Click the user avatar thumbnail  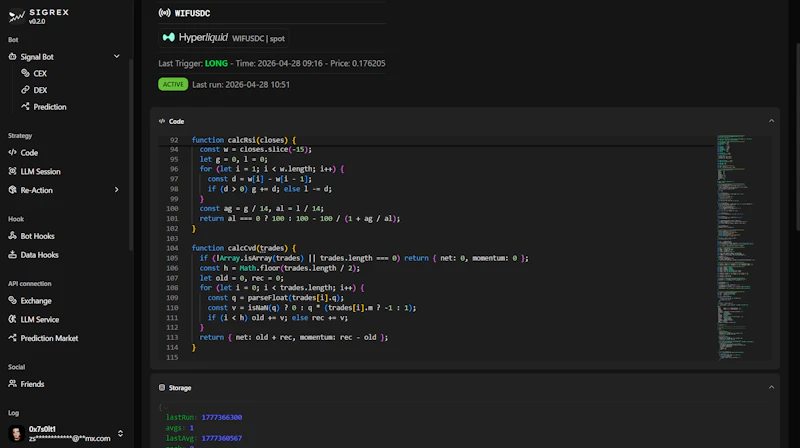(x=16, y=433)
